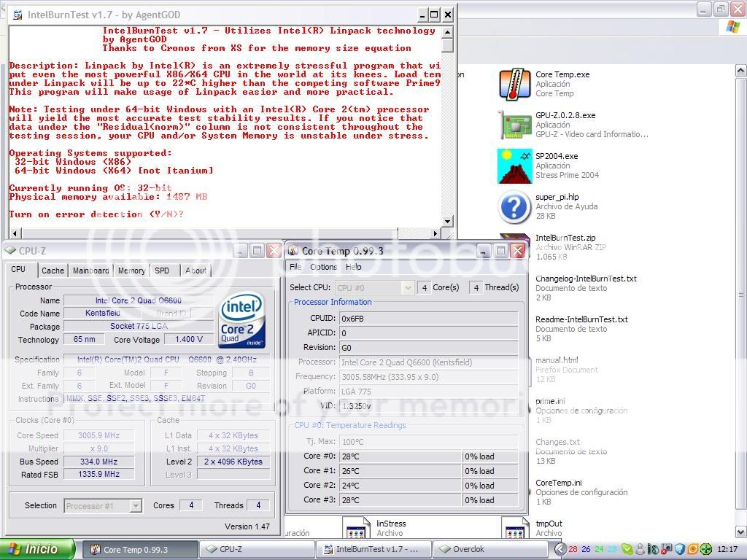747x560 pixels.
Task: Select the Changelog-IntelBurnTest.txt file
Action: coord(586,279)
